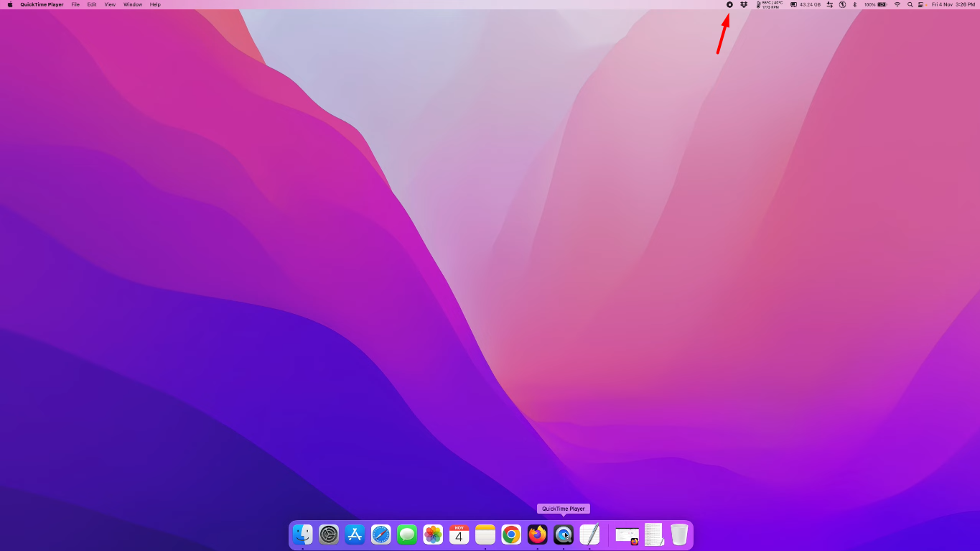Viewport: 980px width, 551px height.
Task: Launch Safari from the Dock
Action: click(381, 534)
